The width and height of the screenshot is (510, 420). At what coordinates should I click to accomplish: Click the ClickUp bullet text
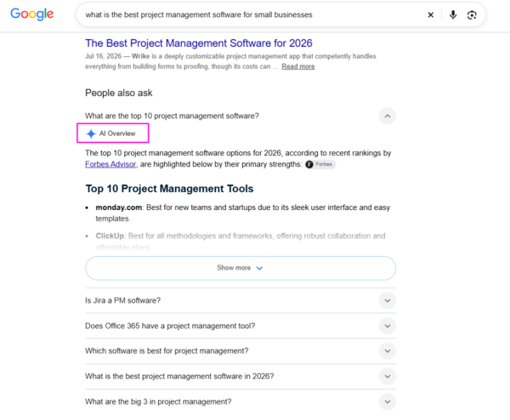241,241
